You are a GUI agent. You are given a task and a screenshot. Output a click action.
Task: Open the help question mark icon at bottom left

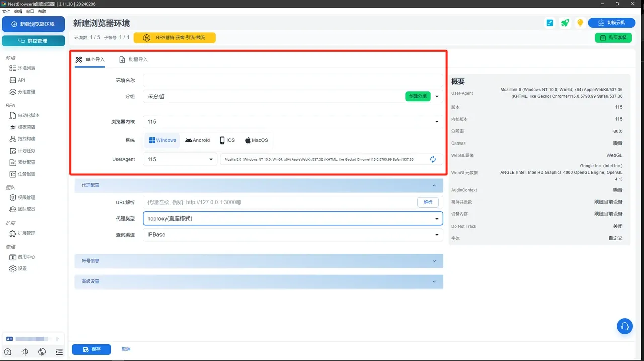(8, 352)
